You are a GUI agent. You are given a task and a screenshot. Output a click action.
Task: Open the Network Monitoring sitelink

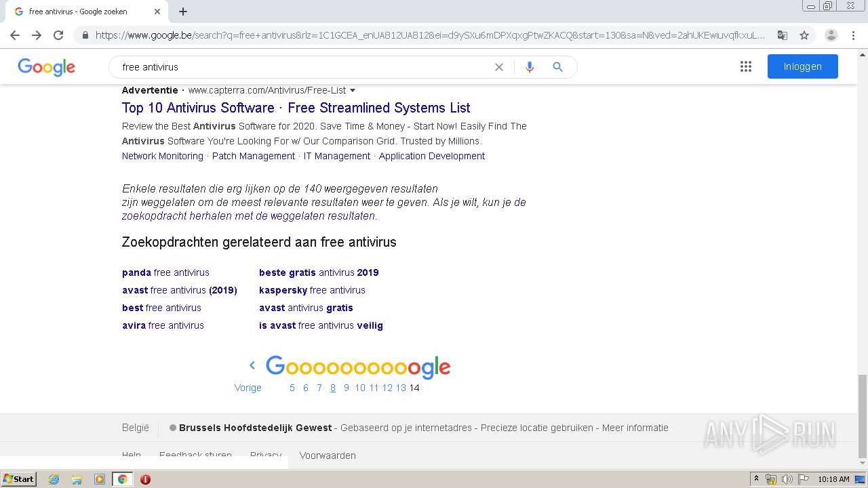click(x=163, y=156)
